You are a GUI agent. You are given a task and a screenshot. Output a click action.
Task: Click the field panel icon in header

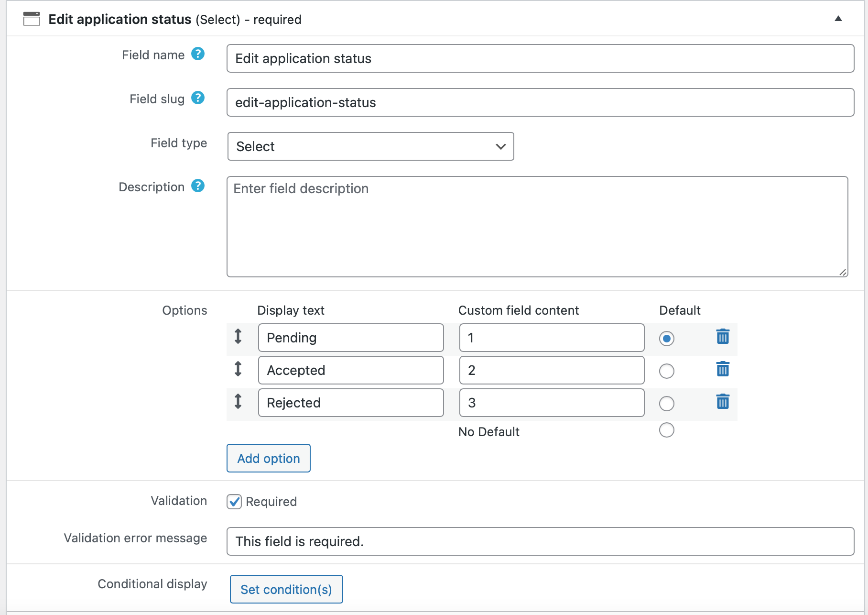pyautogui.click(x=32, y=19)
